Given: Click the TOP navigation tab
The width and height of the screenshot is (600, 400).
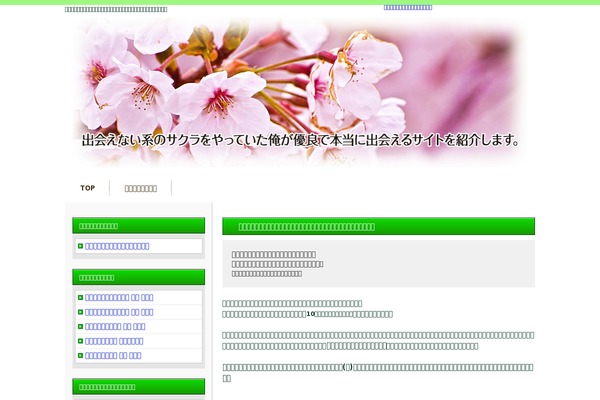Looking at the screenshot, I should [88, 188].
